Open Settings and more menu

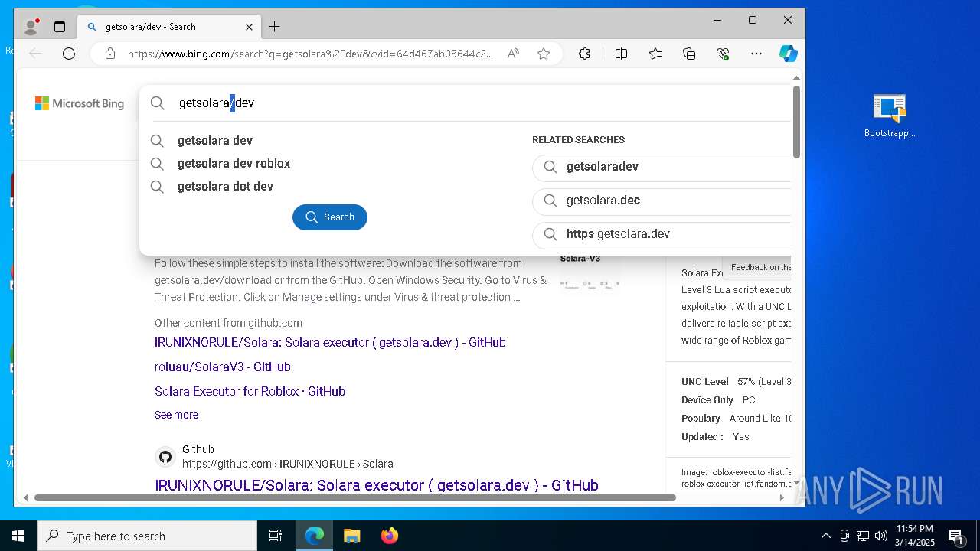(756, 54)
